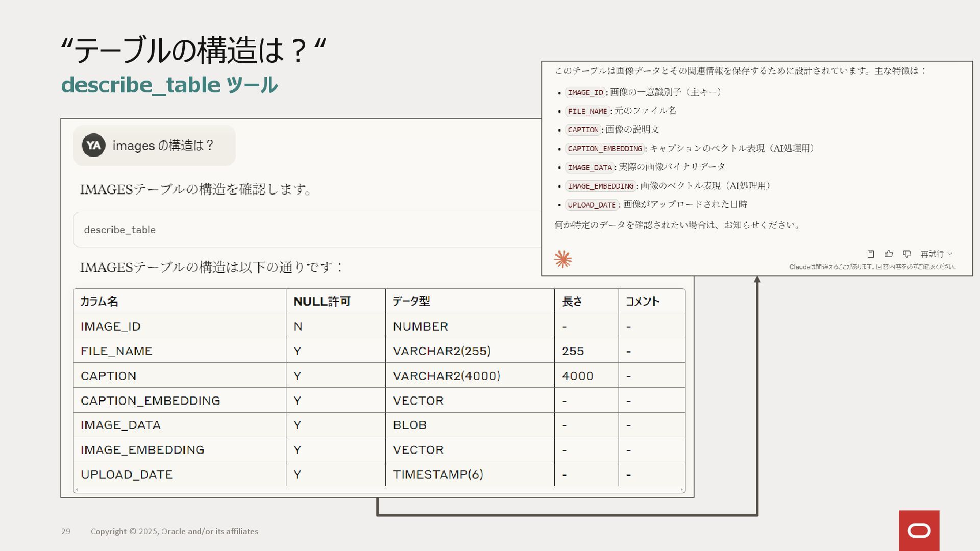Click the データ型 column header

411,301
